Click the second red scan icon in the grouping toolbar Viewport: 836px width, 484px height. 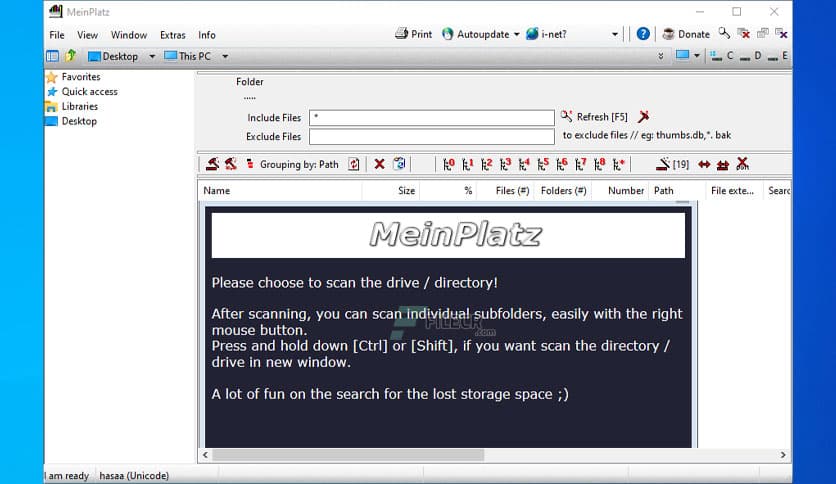231,164
